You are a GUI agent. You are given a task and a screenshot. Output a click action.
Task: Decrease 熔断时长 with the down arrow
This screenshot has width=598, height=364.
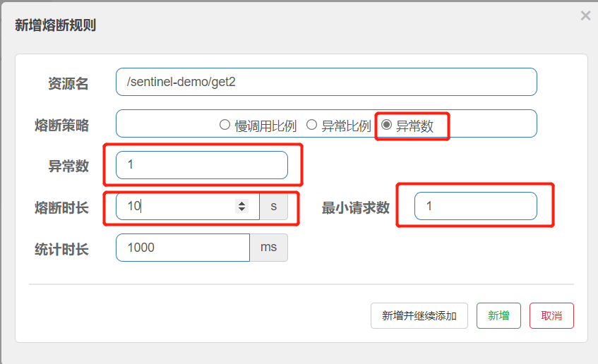pos(242,210)
